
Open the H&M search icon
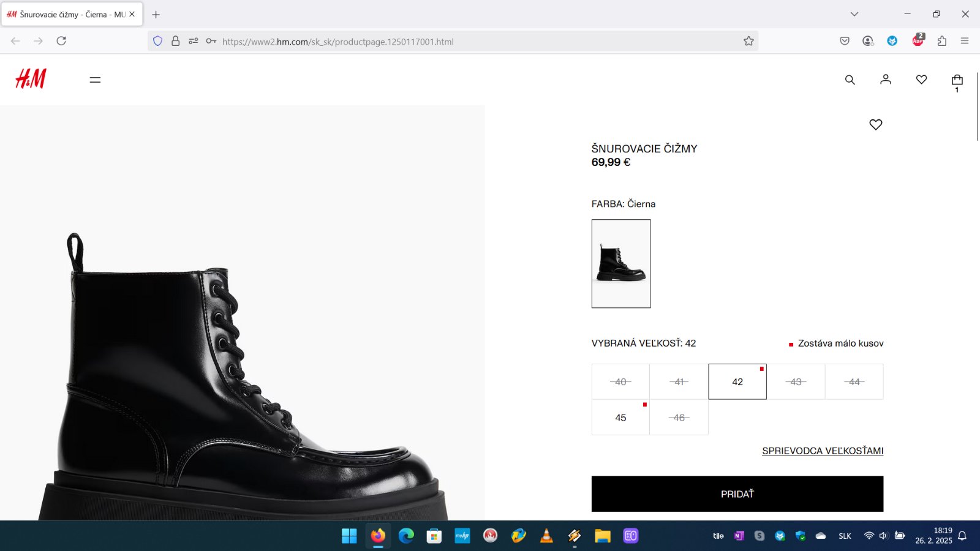(x=850, y=80)
